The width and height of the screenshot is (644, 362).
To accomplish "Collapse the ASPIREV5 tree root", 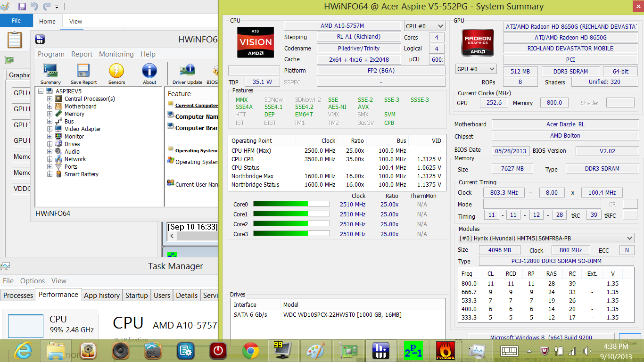I will (41, 91).
